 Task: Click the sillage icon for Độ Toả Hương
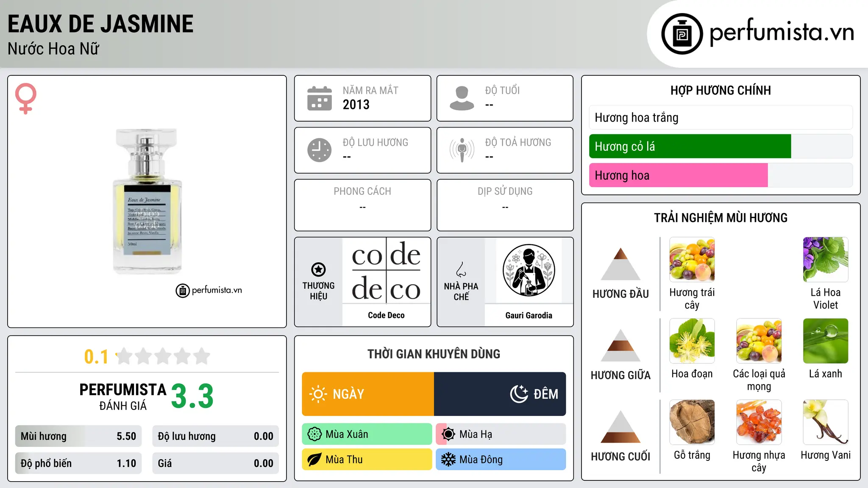(x=462, y=150)
